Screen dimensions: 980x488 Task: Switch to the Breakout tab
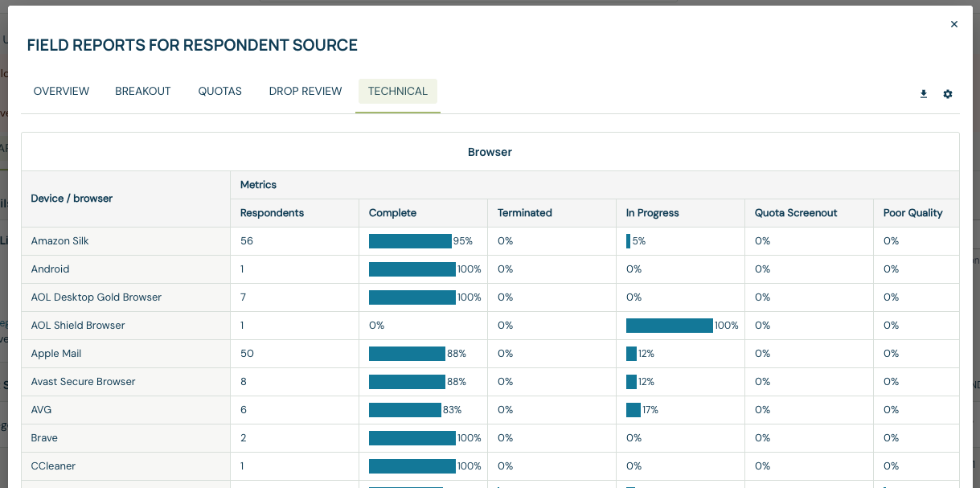click(143, 92)
